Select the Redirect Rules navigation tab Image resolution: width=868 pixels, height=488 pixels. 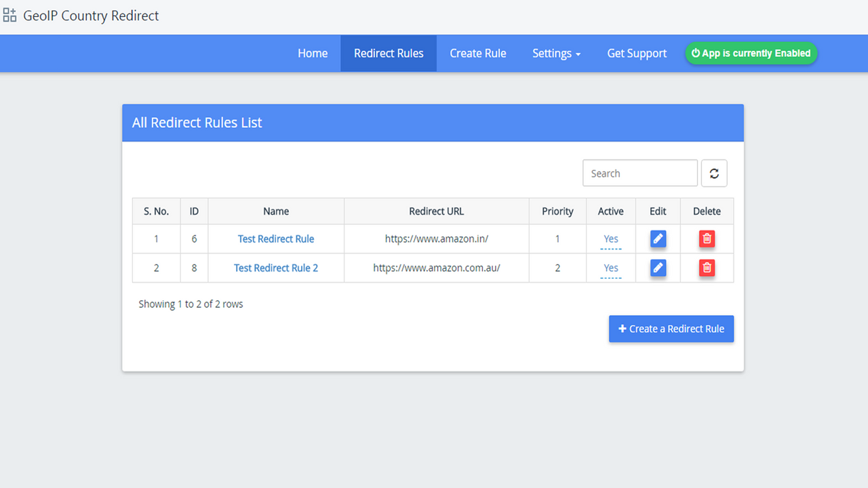[389, 54]
